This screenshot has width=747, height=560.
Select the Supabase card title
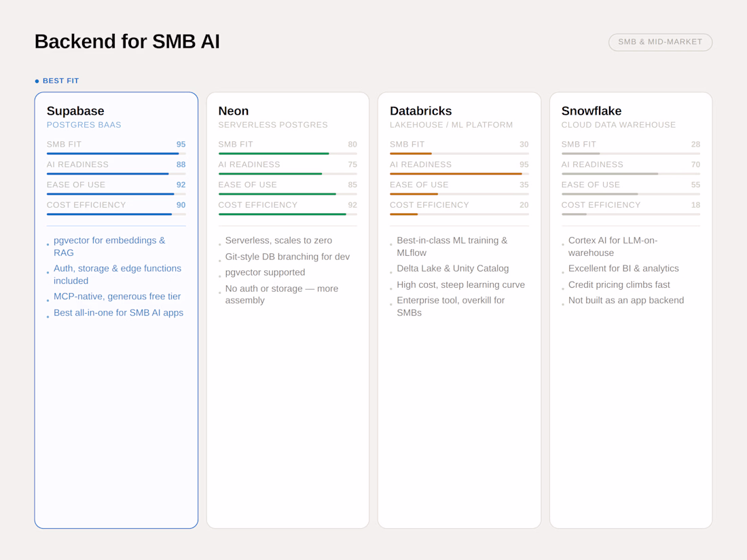click(x=75, y=111)
